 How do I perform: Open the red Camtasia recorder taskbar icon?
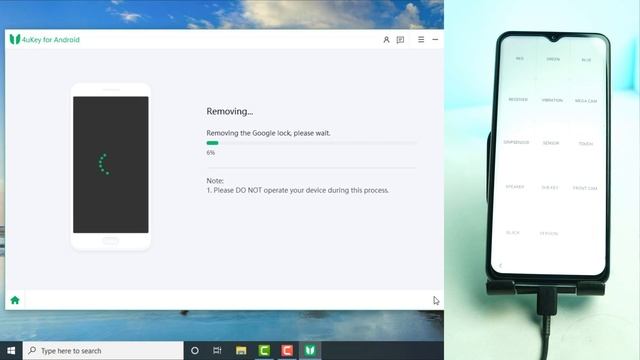point(287,351)
